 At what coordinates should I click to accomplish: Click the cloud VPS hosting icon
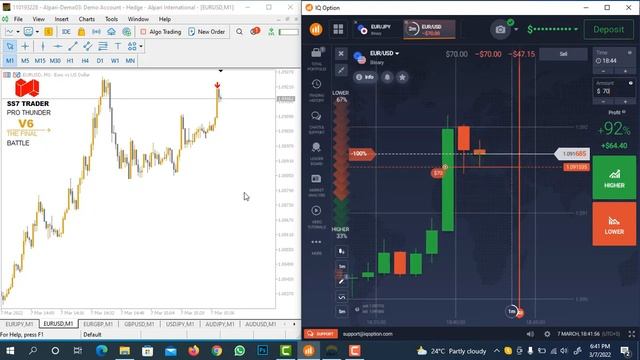(x=111, y=31)
